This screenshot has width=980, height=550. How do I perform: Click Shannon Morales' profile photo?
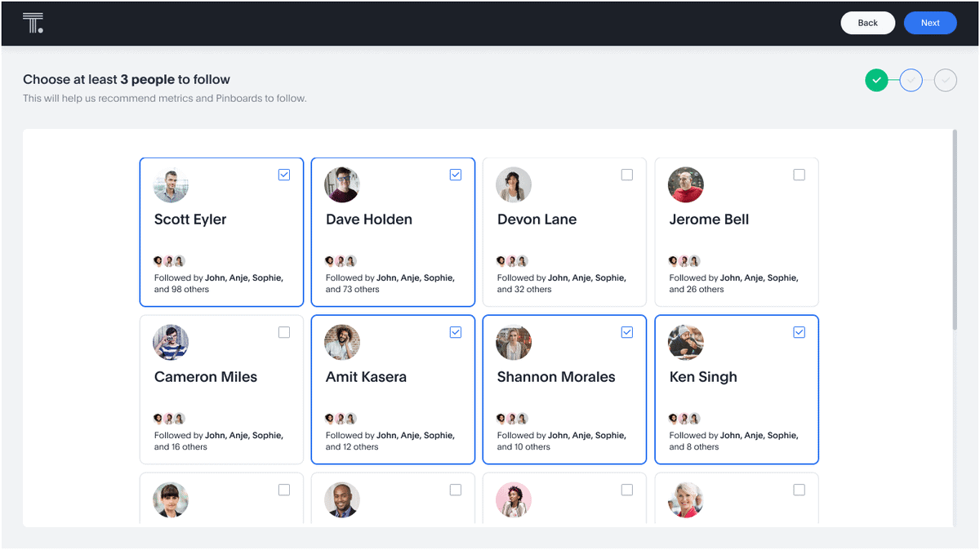click(514, 343)
